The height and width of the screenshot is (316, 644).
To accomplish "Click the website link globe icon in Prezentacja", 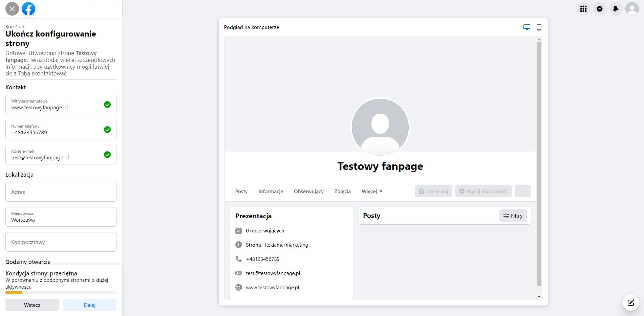I will coord(239,288).
